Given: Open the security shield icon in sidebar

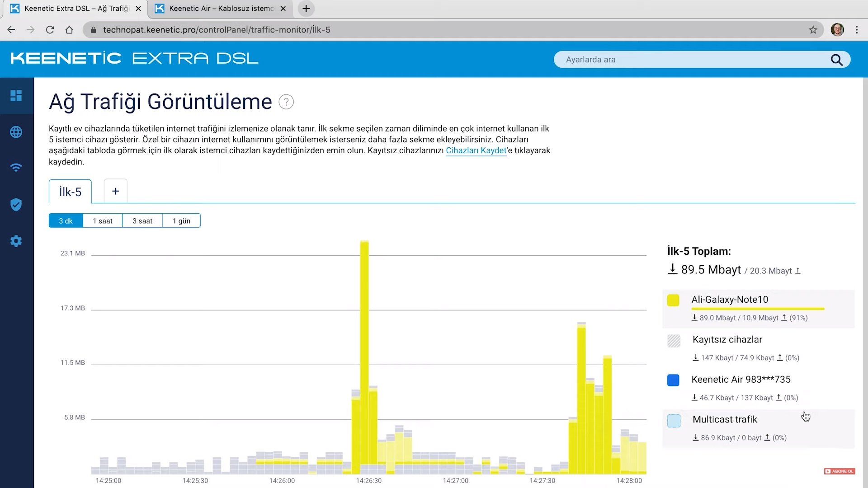Looking at the screenshot, I should click(16, 205).
